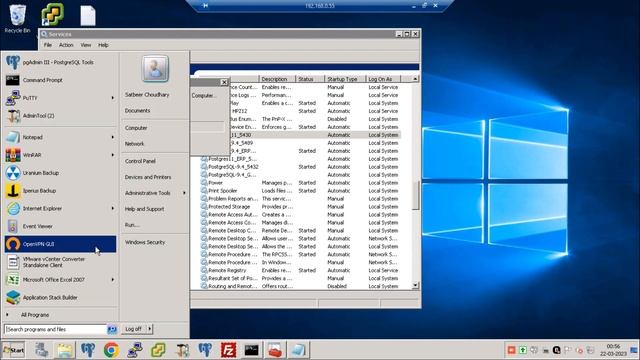This screenshot has height=360, width=640.
Task: Click the Log off button
Action: click(133, 329)
